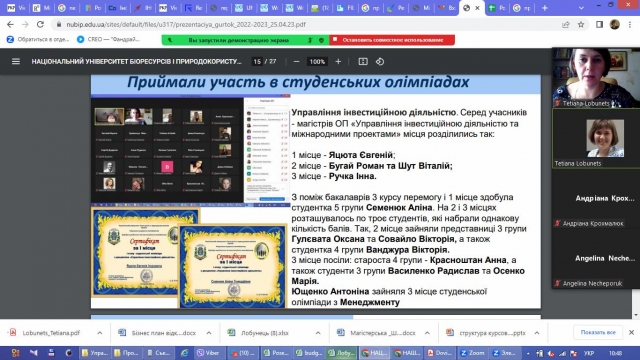Rotate the PDF document counterclockwise
Image resolution: width=640 pixels, height=360 pixels.
380,62
